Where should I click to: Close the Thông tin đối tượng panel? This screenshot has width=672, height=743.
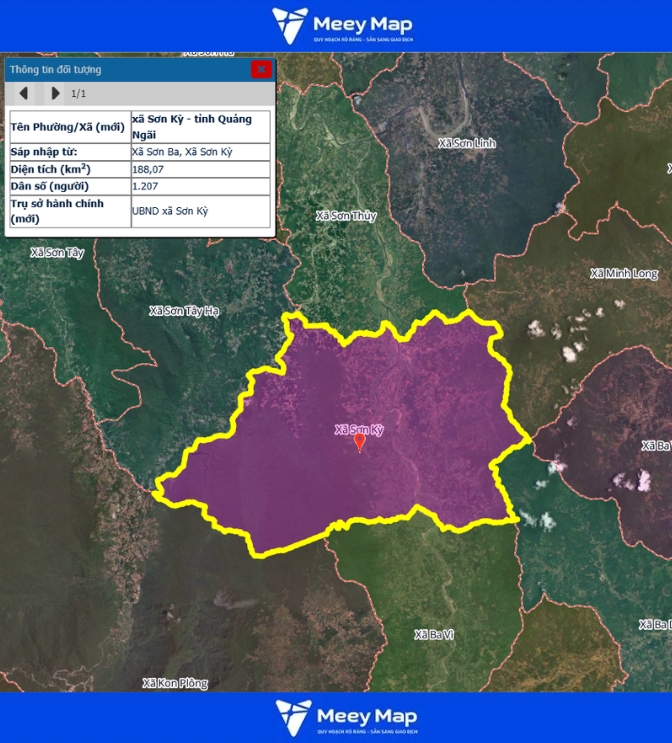(261, 69)
